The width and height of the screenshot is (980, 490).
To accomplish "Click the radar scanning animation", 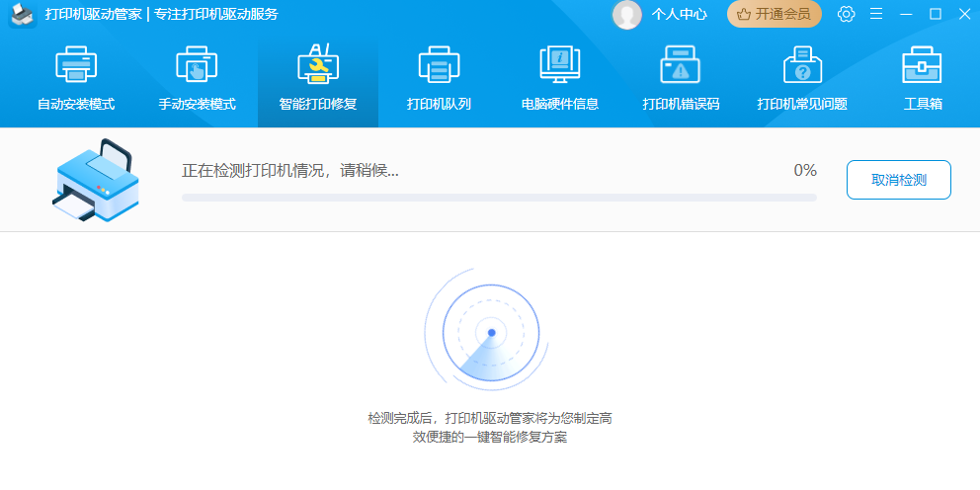I will 491,333.
